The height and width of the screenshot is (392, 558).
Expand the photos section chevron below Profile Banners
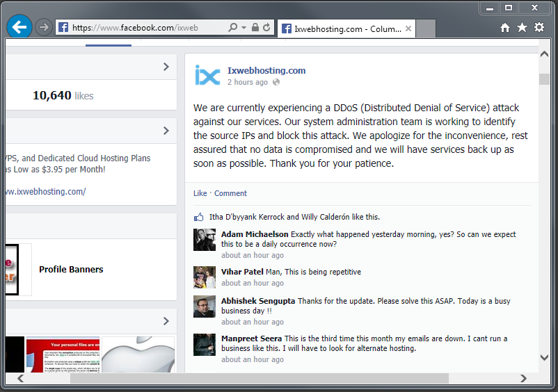tap(166, 321)
